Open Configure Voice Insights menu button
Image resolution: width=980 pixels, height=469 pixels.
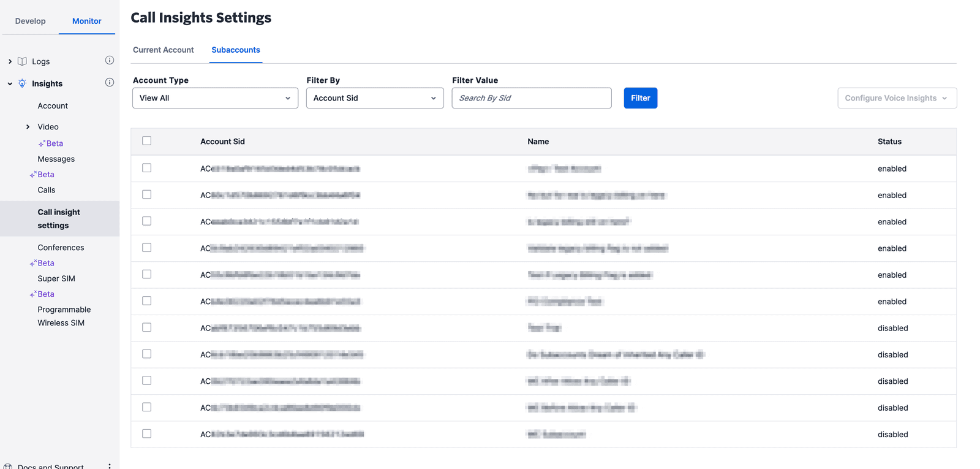pyautogui.click(x=897, y=98)
